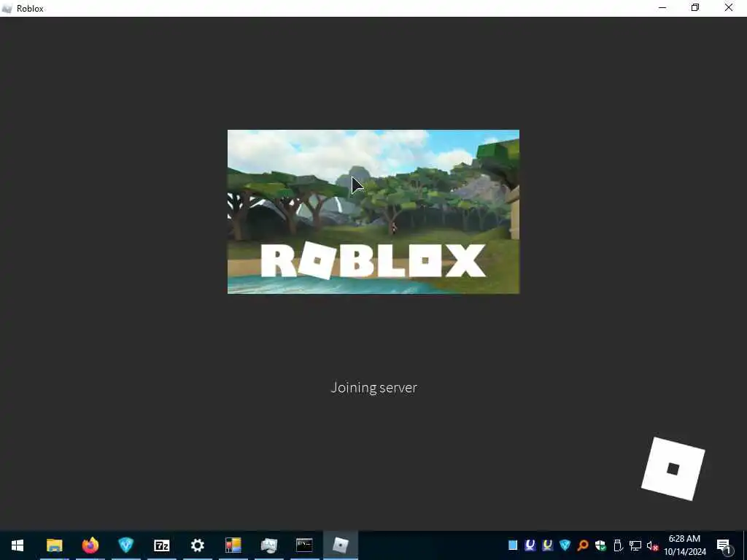
Task: Open network status tray icon
Action: 635,545
